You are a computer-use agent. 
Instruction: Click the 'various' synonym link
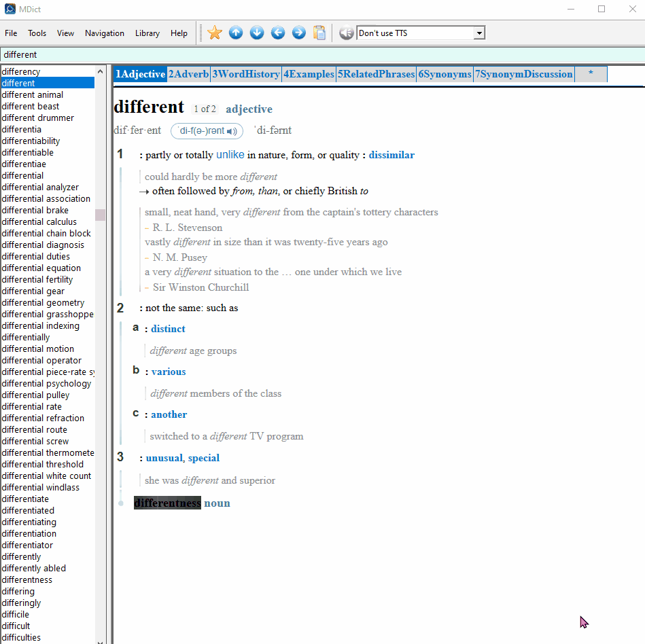click(168, 372)
